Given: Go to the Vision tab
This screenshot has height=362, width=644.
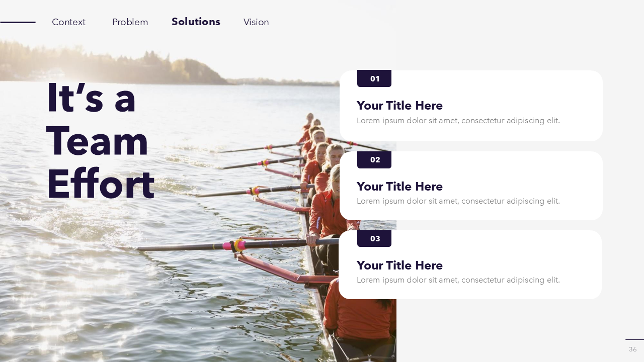Looking at the screenshot, I should click(x=256, y=22).
